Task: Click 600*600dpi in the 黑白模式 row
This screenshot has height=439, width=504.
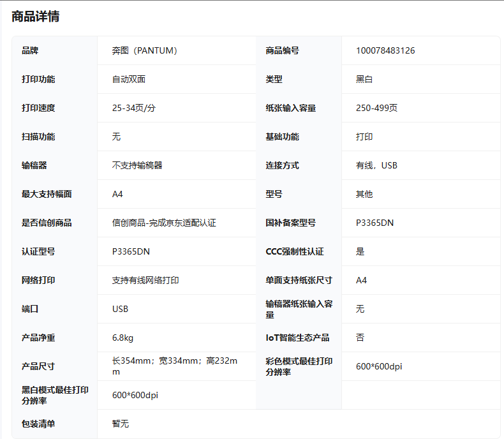Action: (x=135, y=396)
